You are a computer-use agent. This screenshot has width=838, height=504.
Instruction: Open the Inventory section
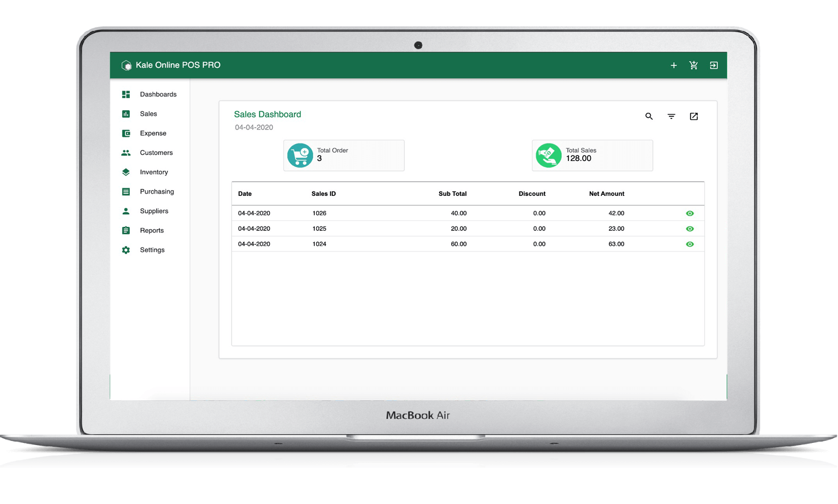tap(153, 172)
